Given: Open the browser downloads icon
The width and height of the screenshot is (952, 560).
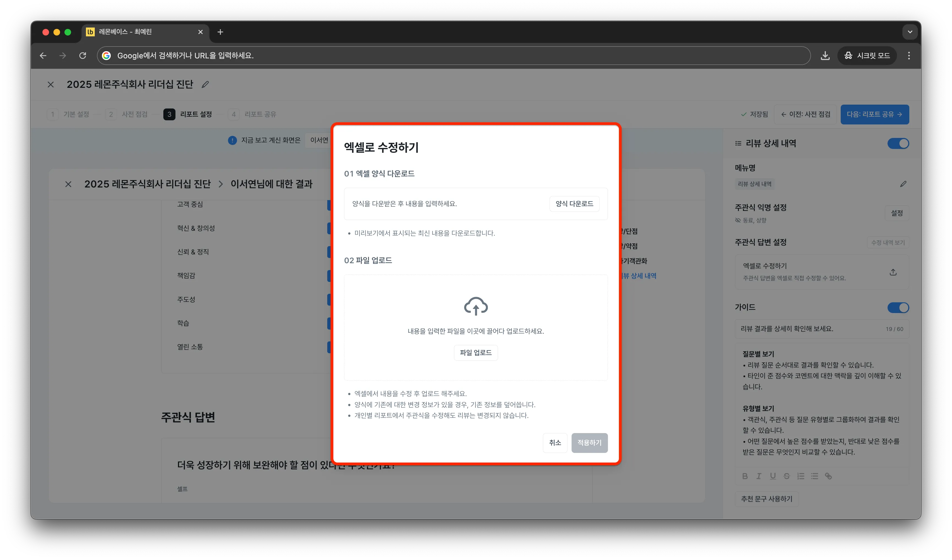Looking at the screenshot, I should [825, 56].
